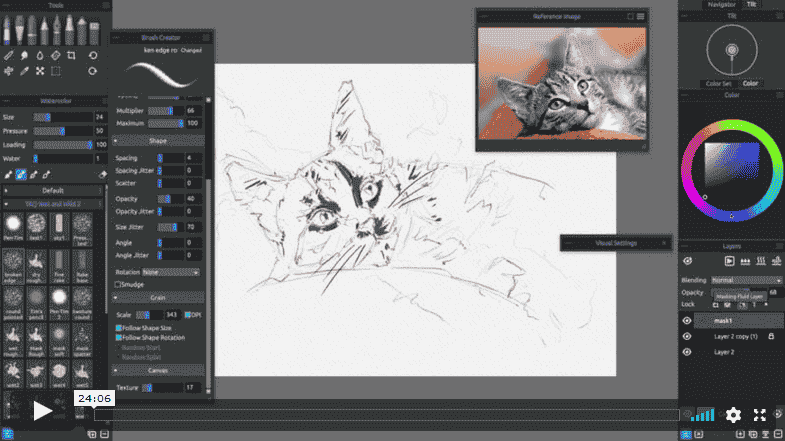Hide the Layer 2 layer
Viewport: 785px width, 441px height.
(x=687, y=352)
